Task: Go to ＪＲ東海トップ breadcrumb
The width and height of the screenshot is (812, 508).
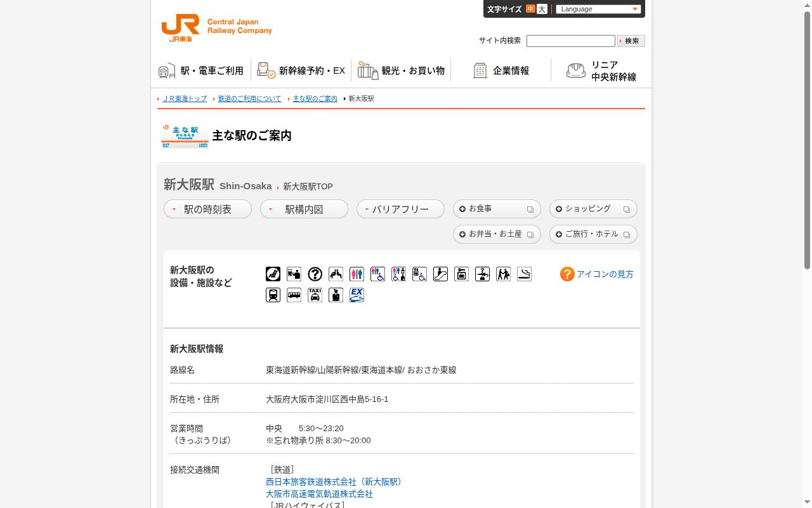Action: [x=185, y=98]
